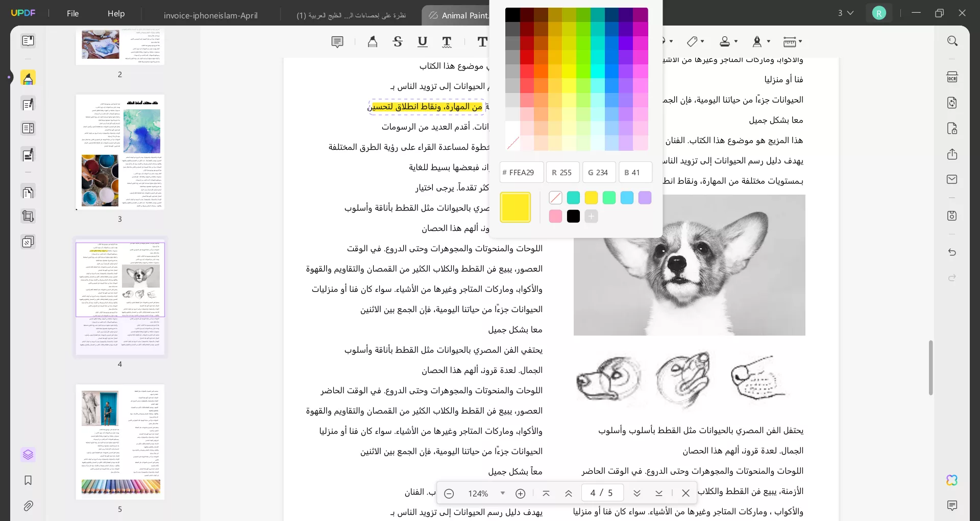This screenshot has height=521, width=980.
Task: Run OCR on the document
Action: click(952, 77)
